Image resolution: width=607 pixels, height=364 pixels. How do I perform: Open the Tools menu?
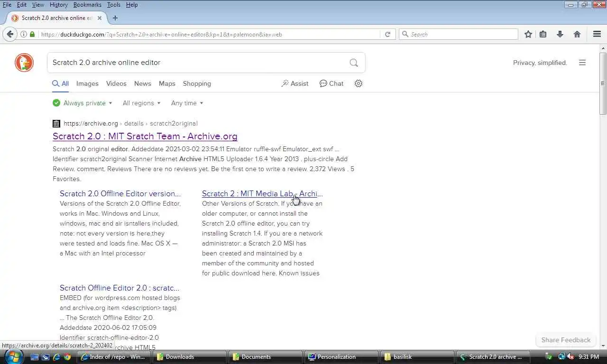click(x=113, y=5)
